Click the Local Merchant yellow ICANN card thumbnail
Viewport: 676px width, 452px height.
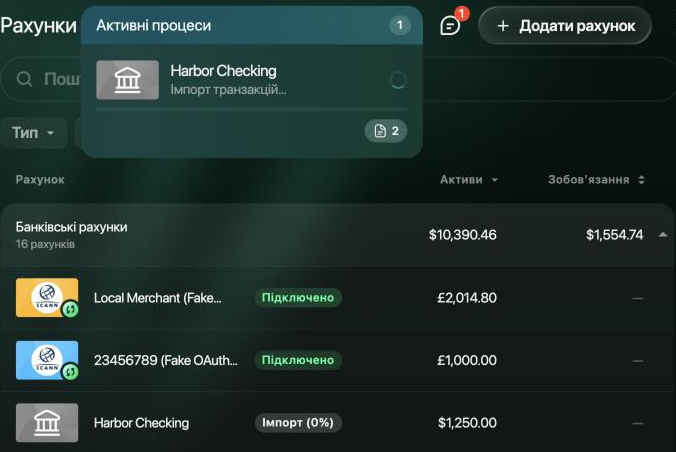[47, 298]
